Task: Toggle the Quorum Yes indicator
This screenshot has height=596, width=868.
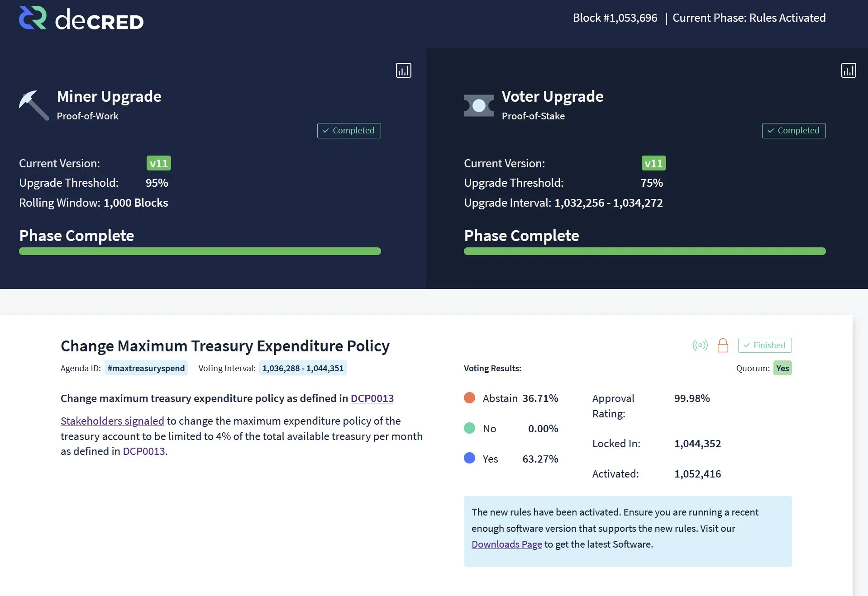Action: click(782, 368)
